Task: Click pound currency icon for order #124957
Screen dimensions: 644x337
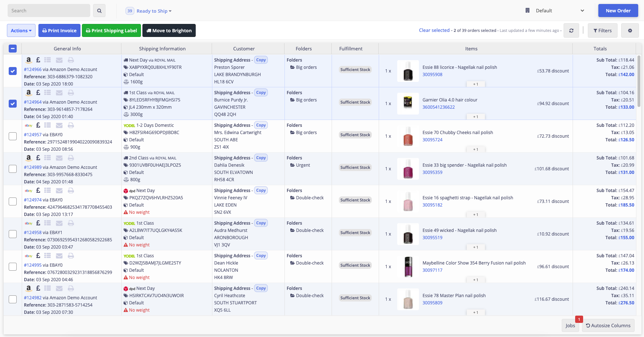Action: pos(38,125)
